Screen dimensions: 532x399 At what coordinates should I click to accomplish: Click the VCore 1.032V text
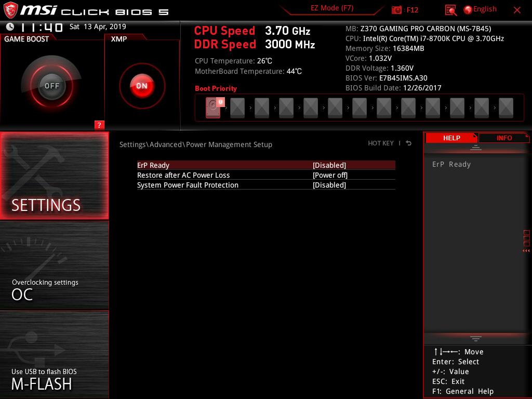coord(368,58)
